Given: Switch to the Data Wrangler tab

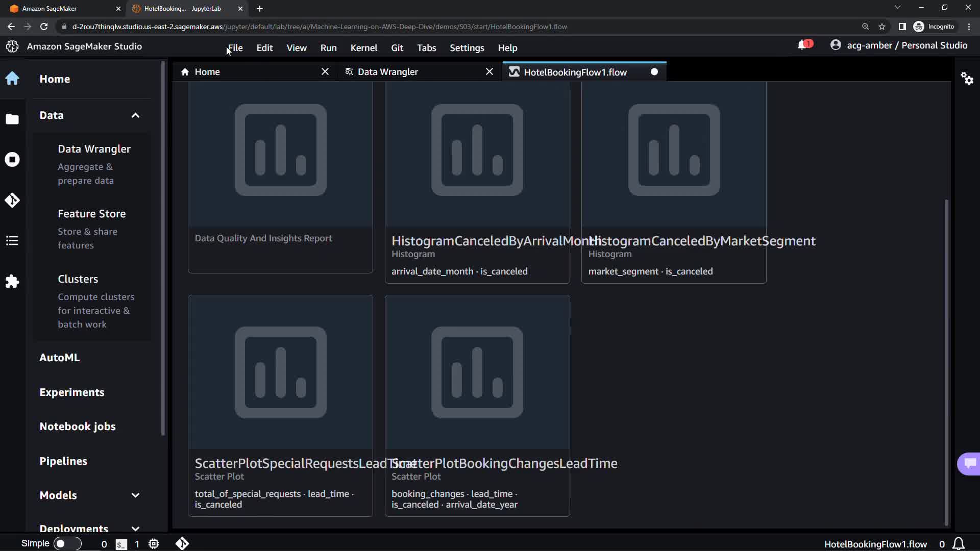Looking at the screenshot, I should coord(388,72).
